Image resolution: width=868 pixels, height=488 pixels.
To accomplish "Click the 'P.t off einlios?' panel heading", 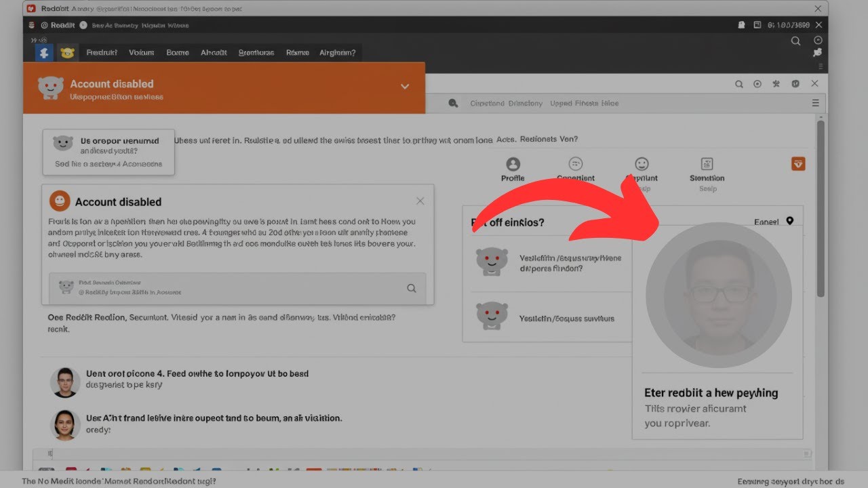I will point(508,222).
